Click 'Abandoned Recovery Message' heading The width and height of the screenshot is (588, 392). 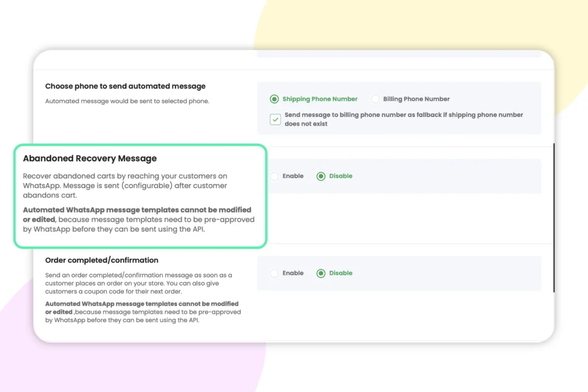coord(90,158)
